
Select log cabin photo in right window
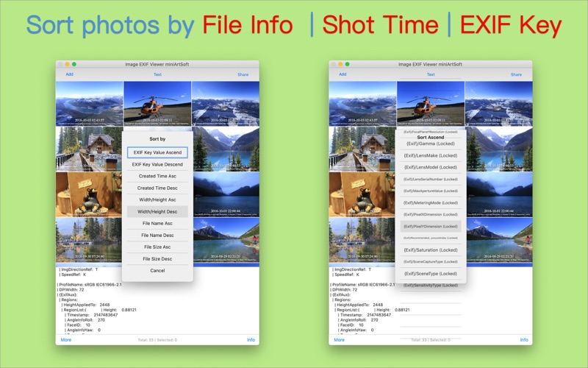tap(362, 149)
